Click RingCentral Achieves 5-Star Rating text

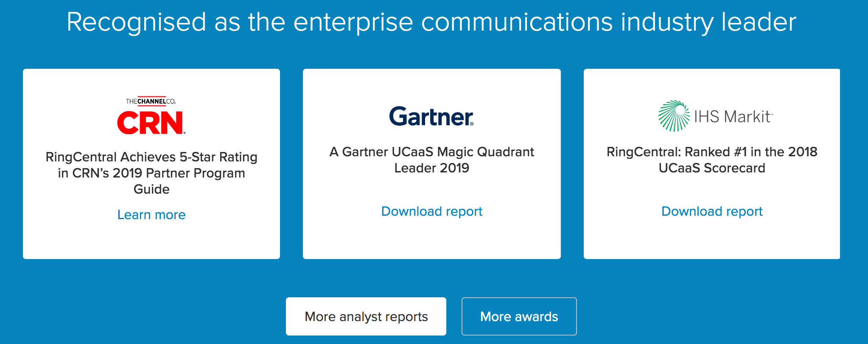(151, 157)
